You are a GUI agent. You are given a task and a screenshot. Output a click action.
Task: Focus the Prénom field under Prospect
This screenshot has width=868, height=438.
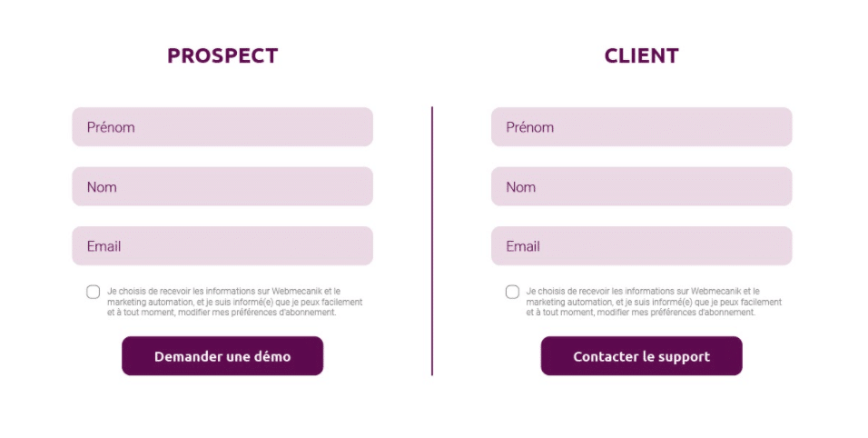tap(222, 127)
